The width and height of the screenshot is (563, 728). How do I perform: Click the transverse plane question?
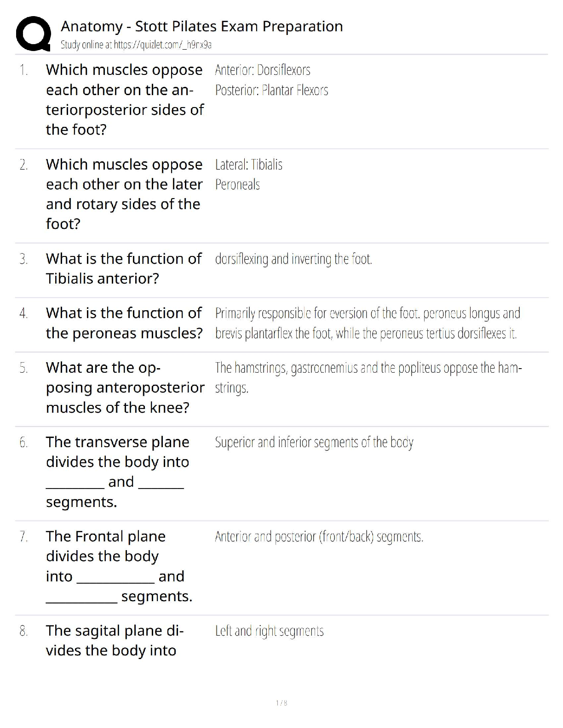click(117, 472)
